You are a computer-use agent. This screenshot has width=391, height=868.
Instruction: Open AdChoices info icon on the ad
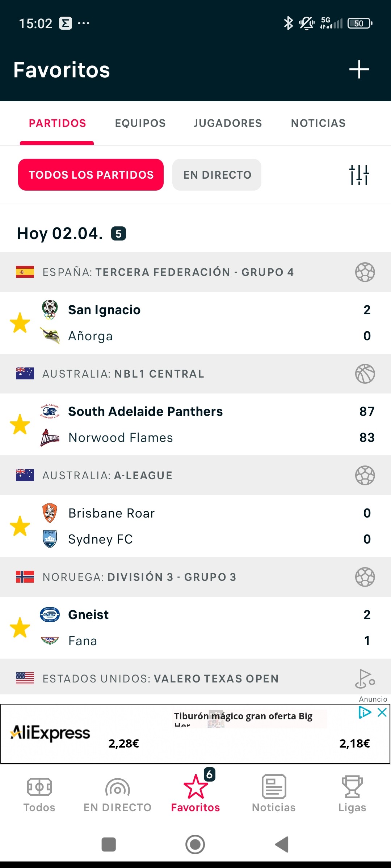pos(365,712)
